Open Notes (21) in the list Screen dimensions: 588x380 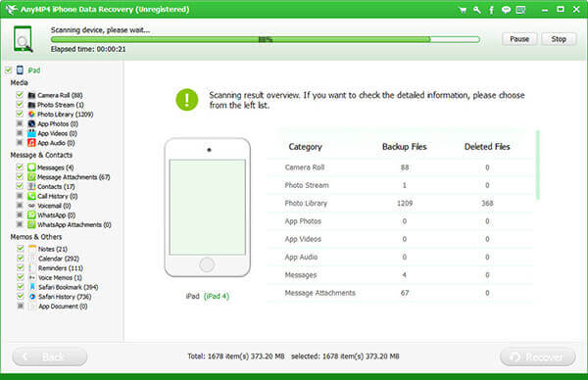53,249
